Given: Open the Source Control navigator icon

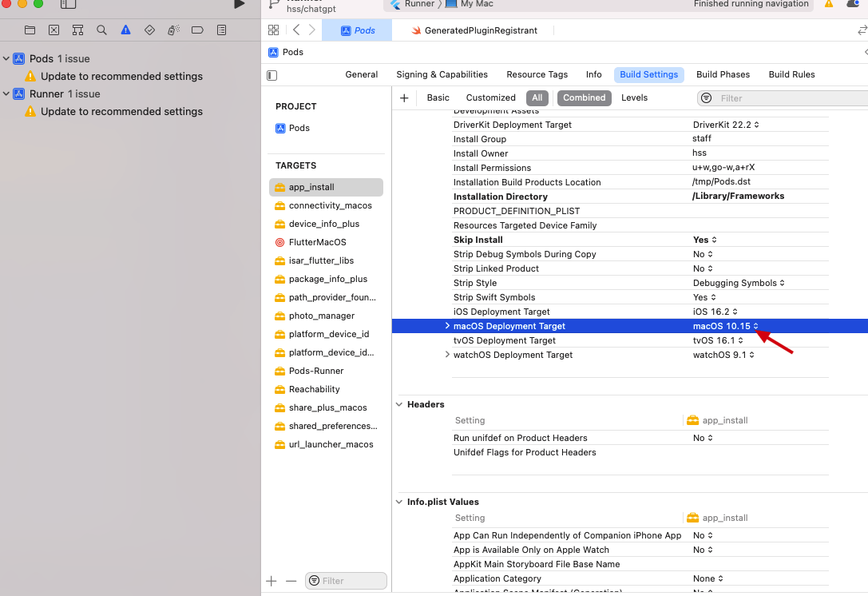Looking at the screenshot, I should (54, 30).
